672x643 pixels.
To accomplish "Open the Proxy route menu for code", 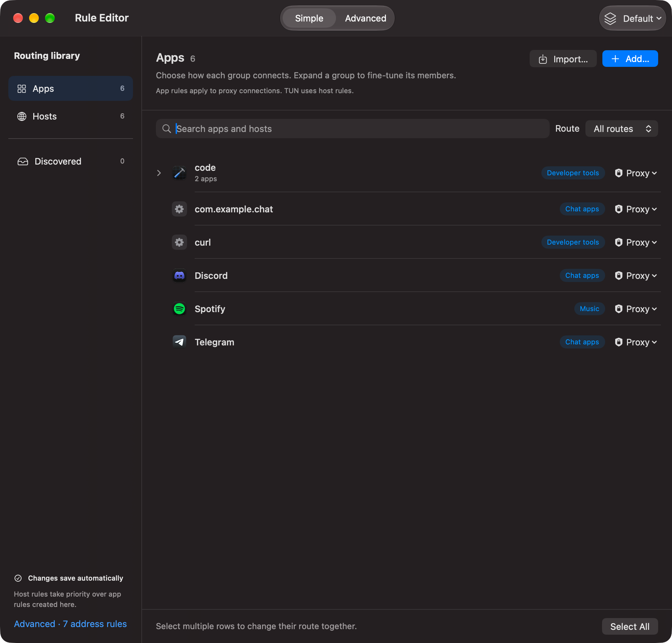I will coord(636,173).
